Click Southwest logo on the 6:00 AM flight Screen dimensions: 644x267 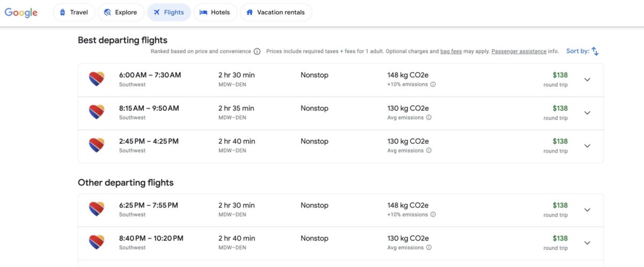click(x=96, y=80)
